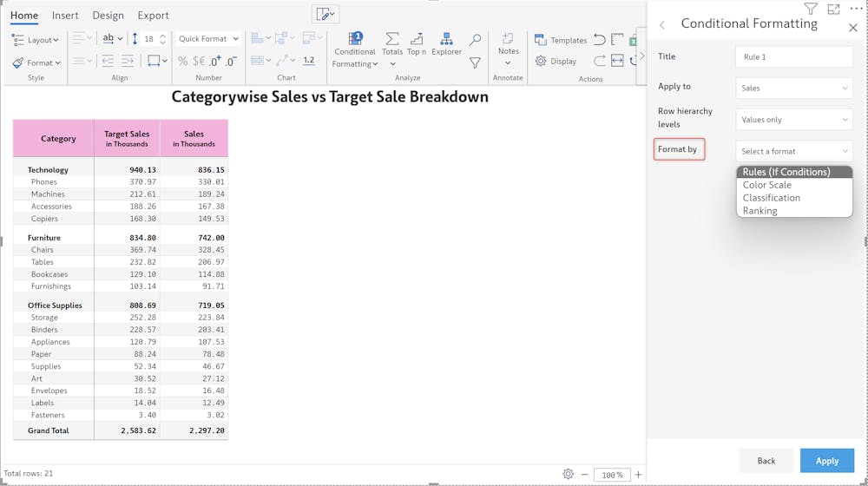Decrease indent in Align group
The image size is (868, 486).
pyautogui.click(x=108, y=61)
